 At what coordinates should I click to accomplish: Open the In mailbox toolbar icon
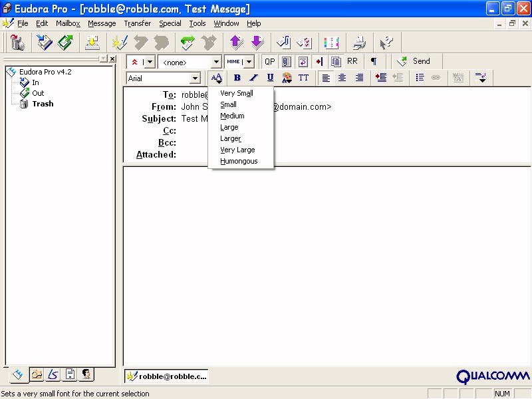[45, 43]
